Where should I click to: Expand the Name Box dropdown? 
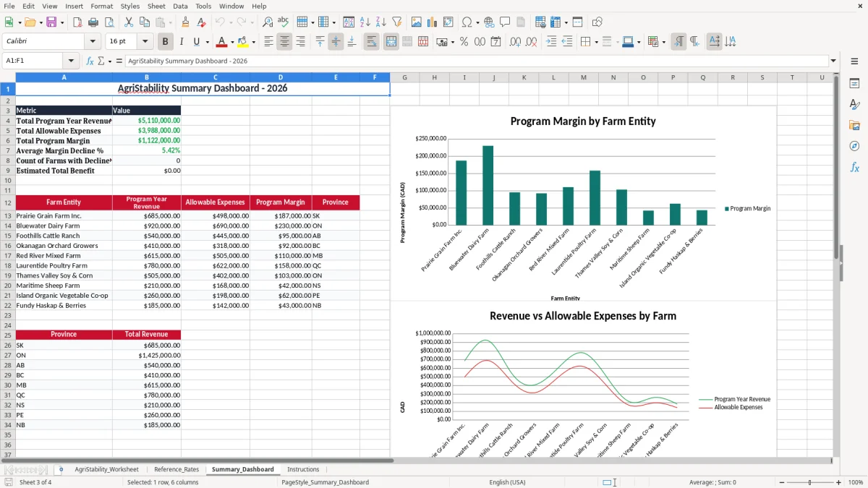71,61
